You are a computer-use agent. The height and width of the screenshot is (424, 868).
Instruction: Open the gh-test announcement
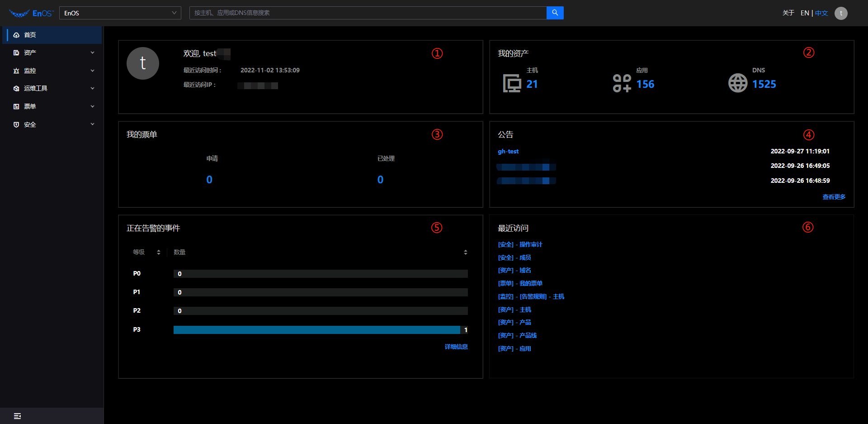click(508, 152)
